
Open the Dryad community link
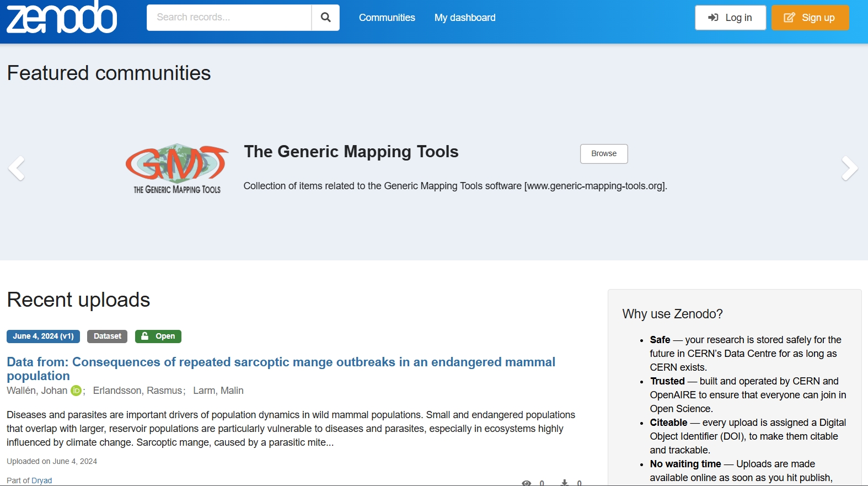[42, 480]
